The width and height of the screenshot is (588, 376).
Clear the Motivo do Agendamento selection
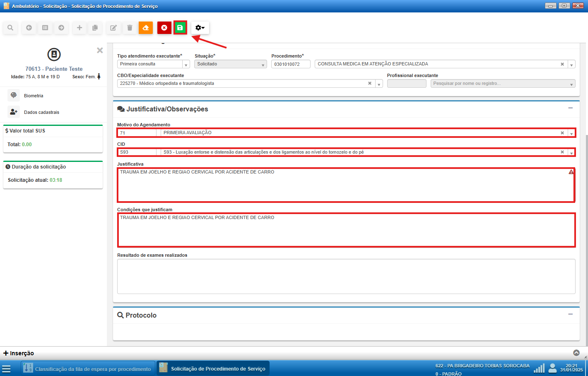(x=562, y=133)
